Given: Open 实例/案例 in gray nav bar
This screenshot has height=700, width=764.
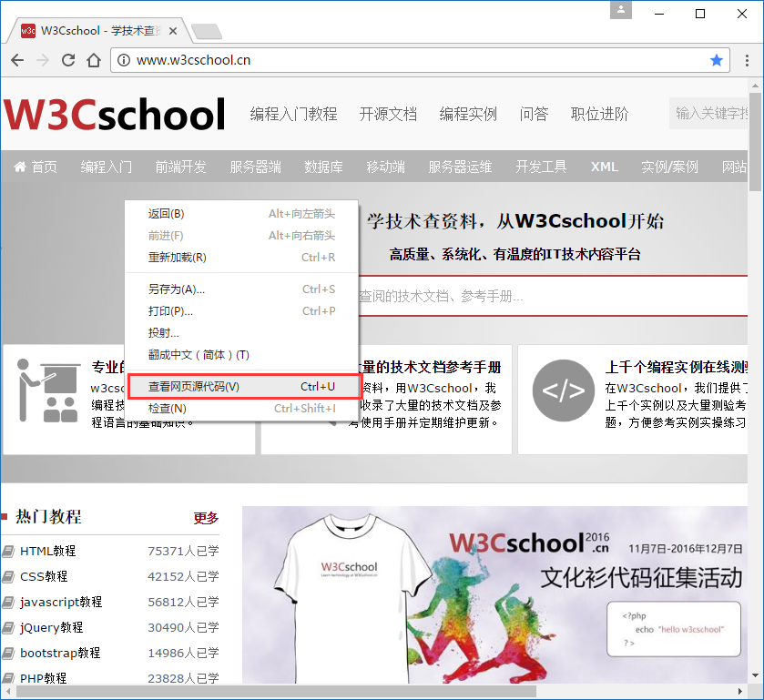Looking at the screenshot, I should point(669,167).
